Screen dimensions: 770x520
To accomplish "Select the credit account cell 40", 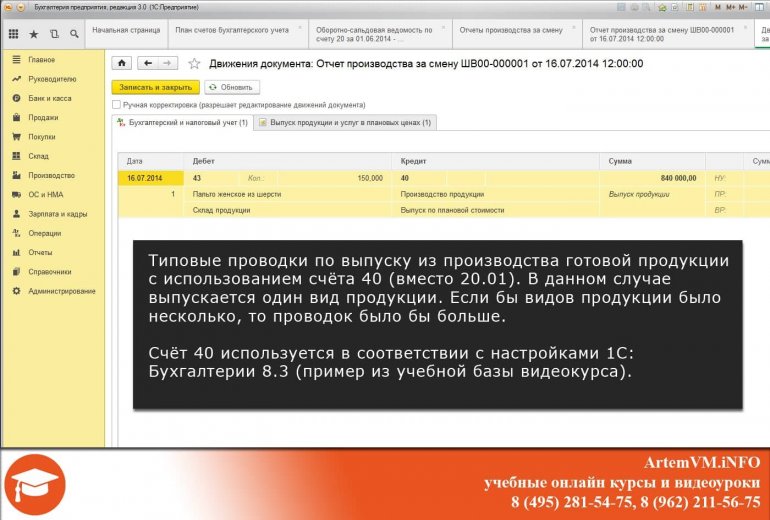I will (x=419, y=178).
